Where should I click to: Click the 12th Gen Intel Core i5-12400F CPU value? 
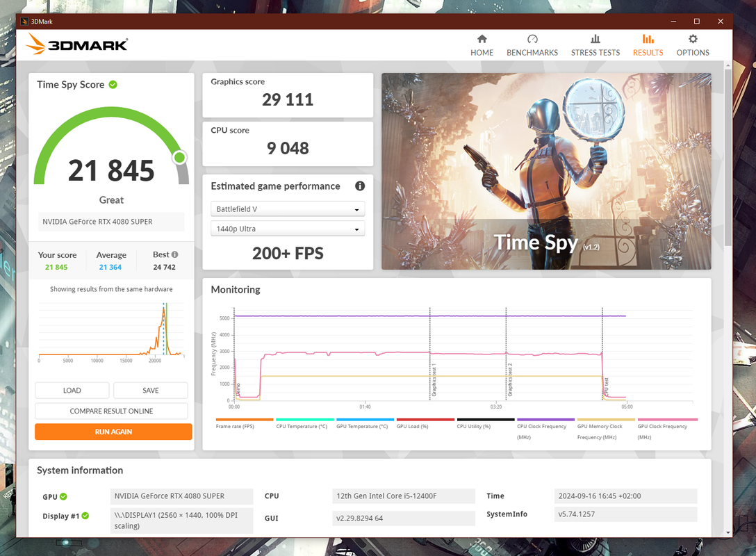coord(404,496)
